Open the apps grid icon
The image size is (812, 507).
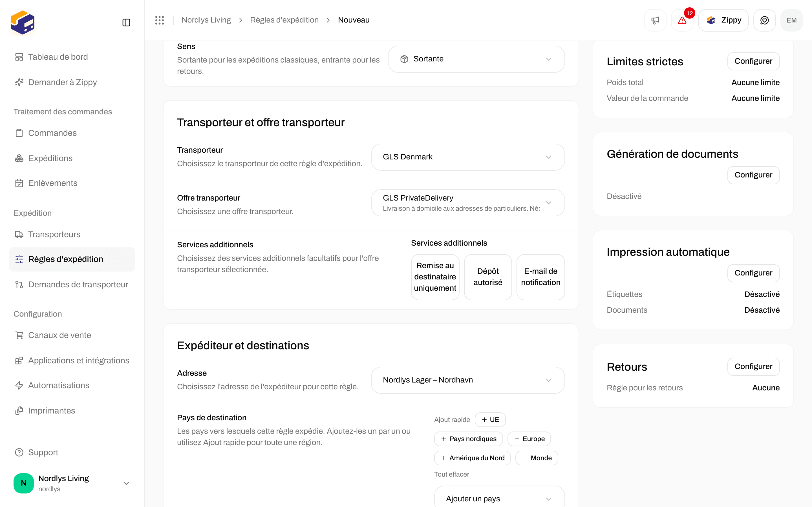(x=160, y=20)
